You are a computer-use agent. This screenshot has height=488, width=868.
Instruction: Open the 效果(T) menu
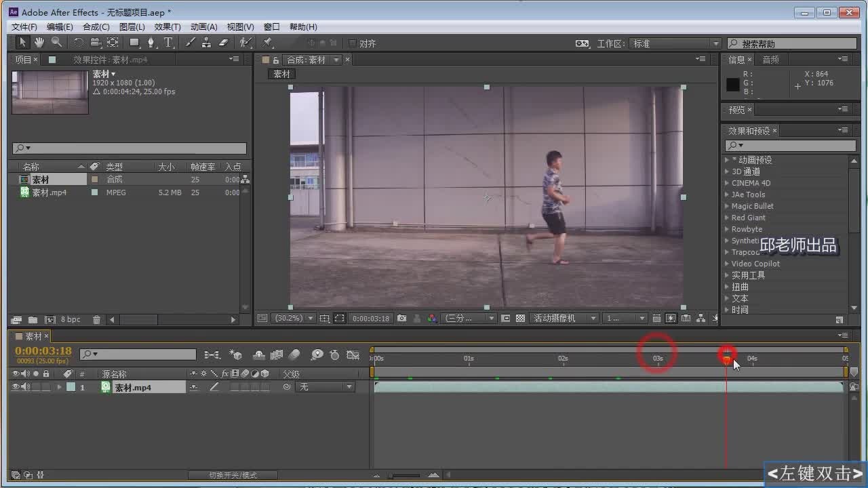click(167, 26)
